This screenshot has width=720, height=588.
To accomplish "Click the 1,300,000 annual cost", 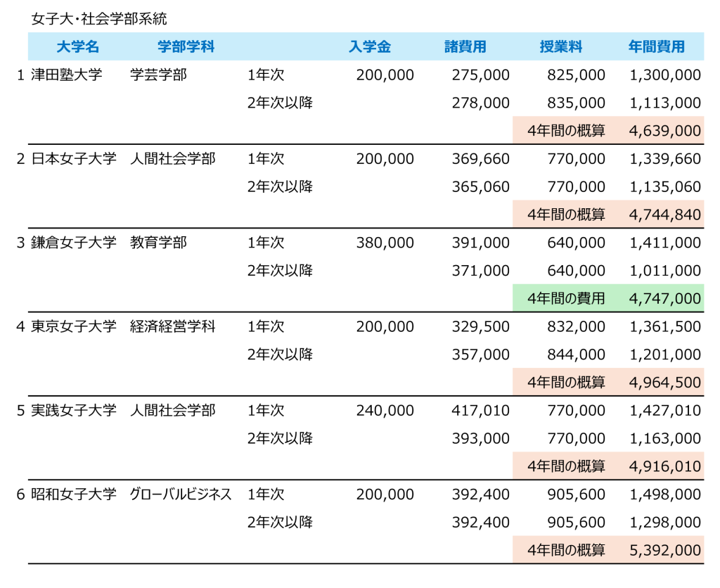I will (x=665, y=75).
